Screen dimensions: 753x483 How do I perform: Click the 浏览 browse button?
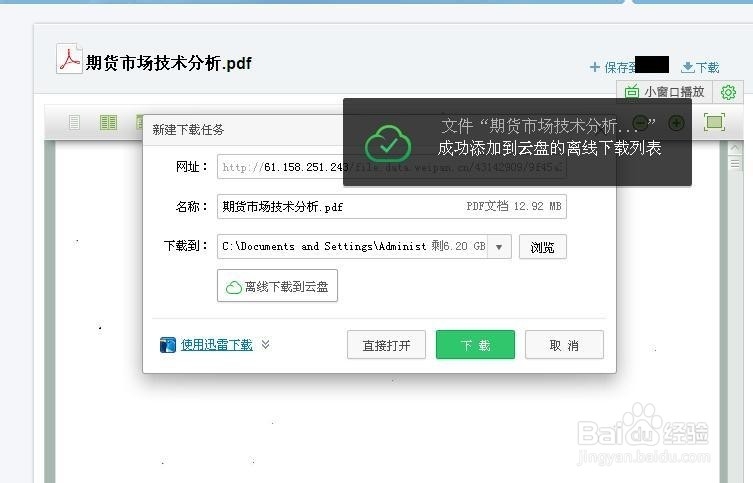click(x=543, y=247)
